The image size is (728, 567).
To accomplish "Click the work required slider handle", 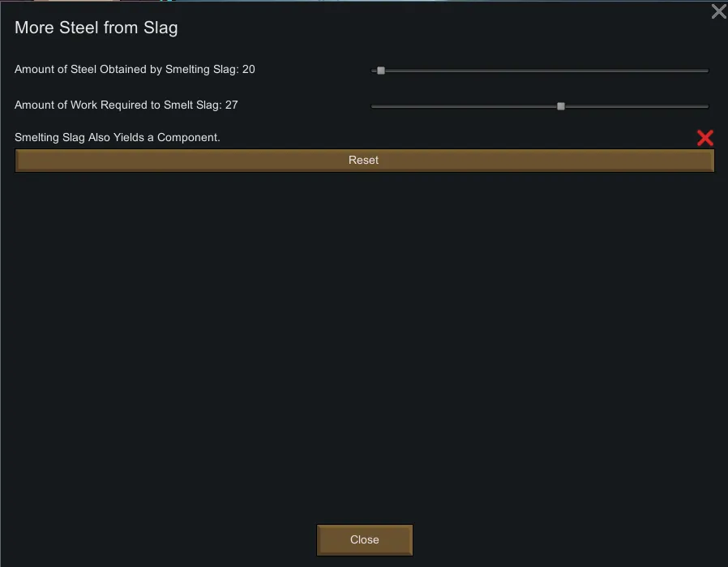I will (561, 106).
